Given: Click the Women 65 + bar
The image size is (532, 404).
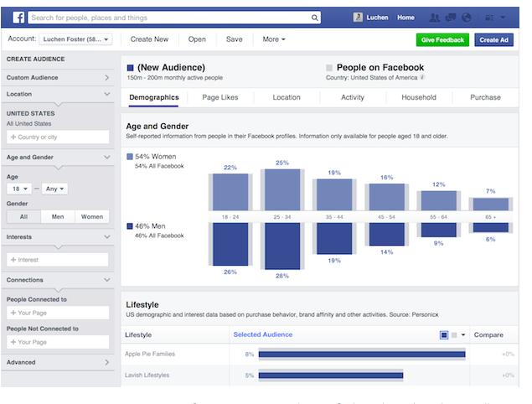Looking at the screenshot, I should tap(491, 205).
